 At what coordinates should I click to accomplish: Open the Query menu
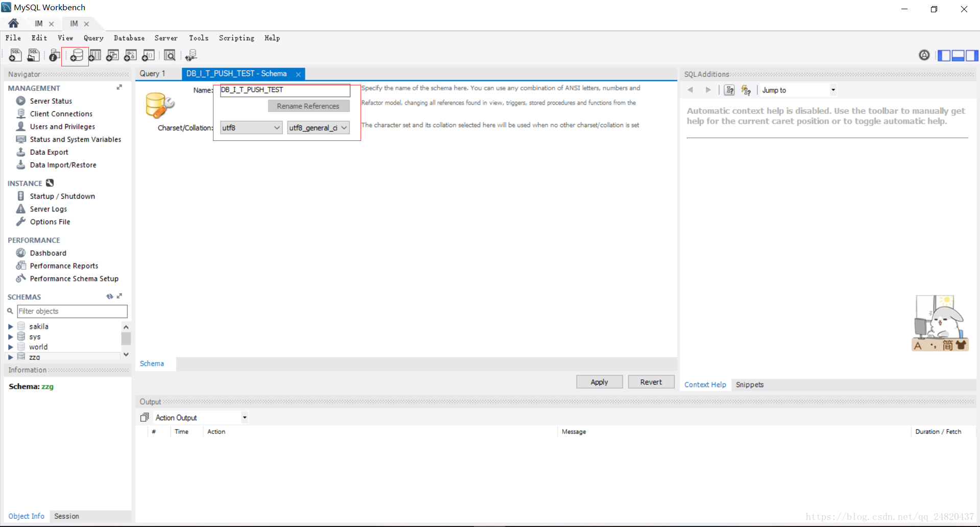(x=93, y=38)
